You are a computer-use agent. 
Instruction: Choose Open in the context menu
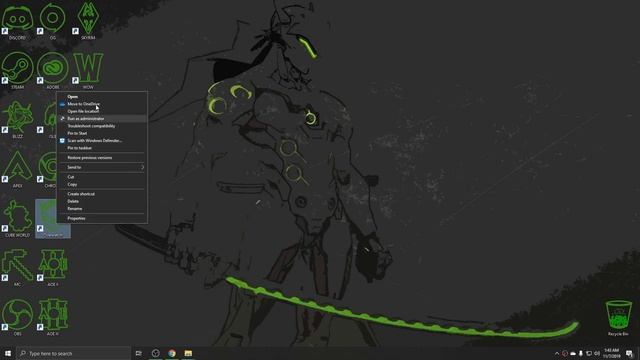click(102, 97)
